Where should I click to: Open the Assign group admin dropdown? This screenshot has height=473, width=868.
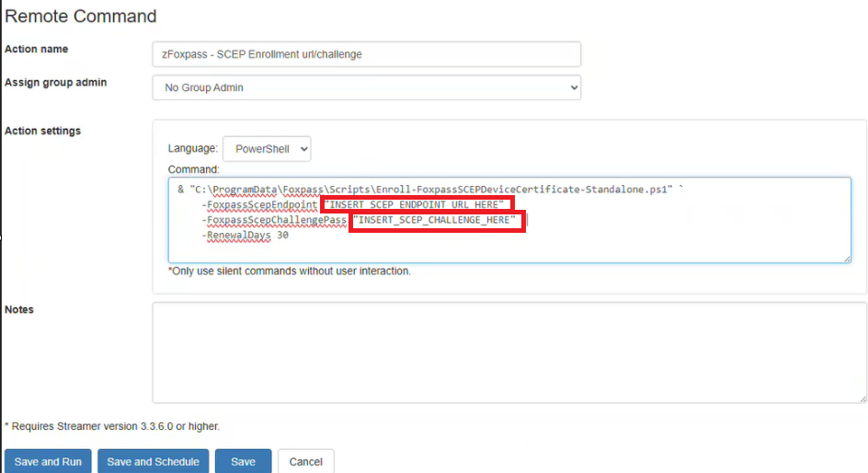coord(367,87)
